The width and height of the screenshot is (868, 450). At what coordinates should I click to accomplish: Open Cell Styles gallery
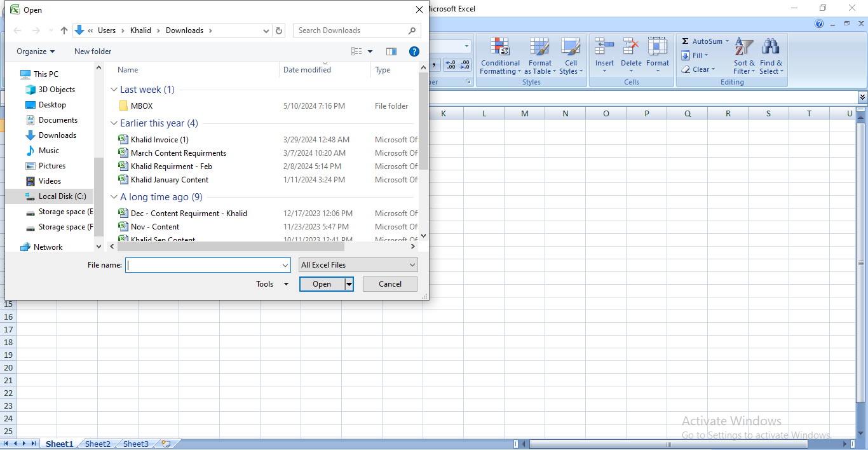tap(571, 56)
